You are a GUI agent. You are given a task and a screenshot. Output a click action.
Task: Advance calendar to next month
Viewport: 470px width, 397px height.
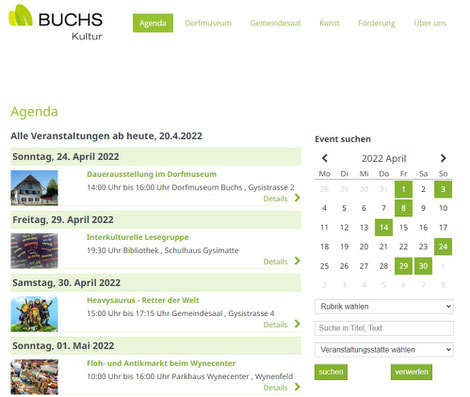point(443,158)
